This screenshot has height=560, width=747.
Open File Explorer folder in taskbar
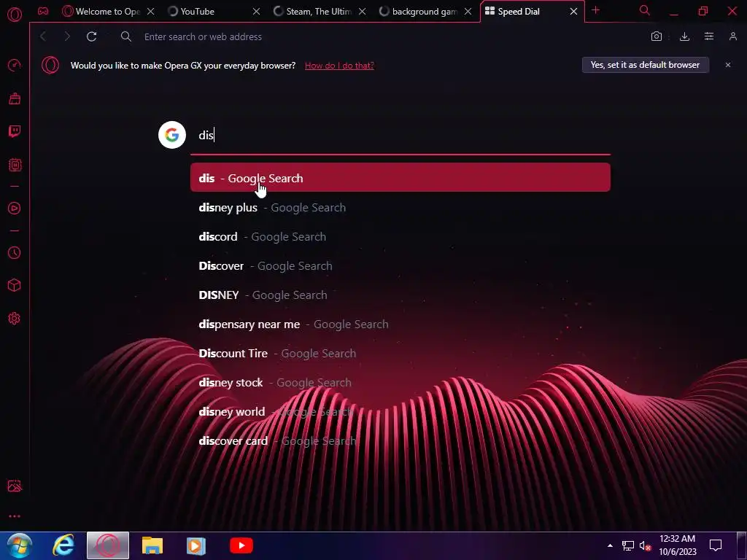pos(152,545)
